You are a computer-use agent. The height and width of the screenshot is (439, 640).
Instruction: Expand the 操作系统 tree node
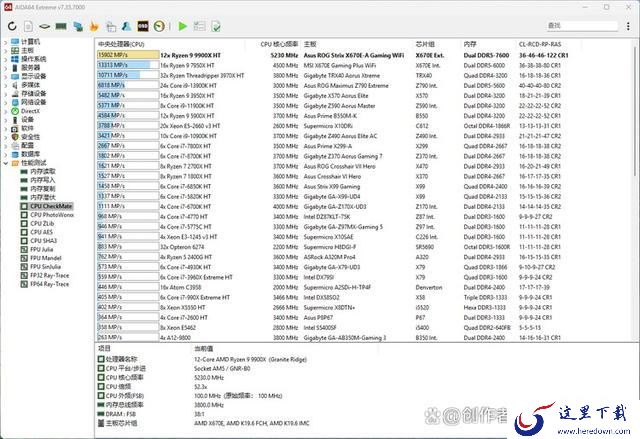click(x=6, y=59)
